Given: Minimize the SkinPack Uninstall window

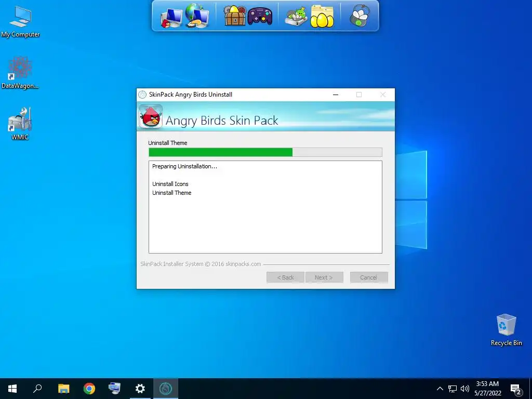Looking at the screenshot, I should point(336,95).
